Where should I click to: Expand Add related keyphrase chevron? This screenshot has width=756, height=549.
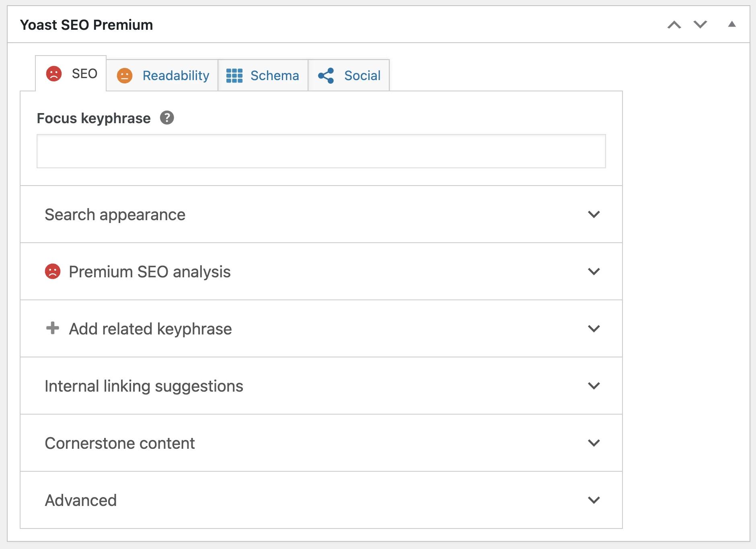594,329
